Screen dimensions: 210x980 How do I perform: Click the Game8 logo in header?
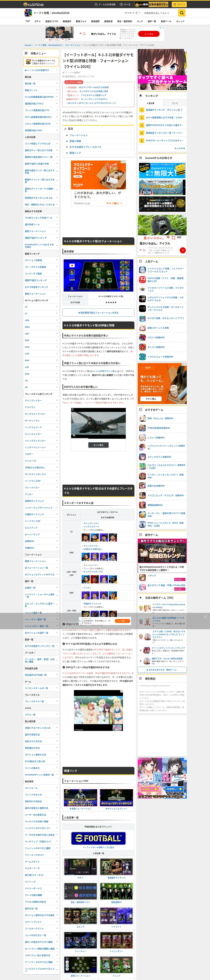click(34, 4)
